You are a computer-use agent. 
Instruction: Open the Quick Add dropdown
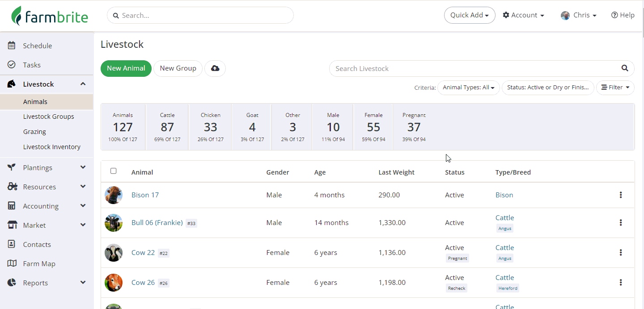[x=469, y=15]
